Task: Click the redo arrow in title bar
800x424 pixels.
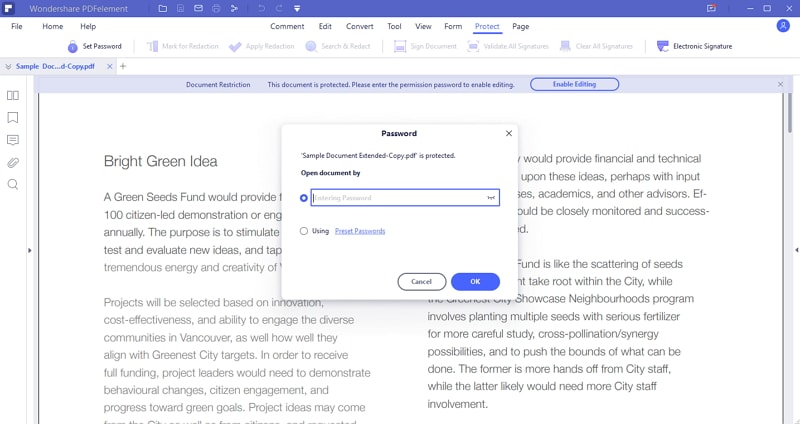Action: point(279,9)
